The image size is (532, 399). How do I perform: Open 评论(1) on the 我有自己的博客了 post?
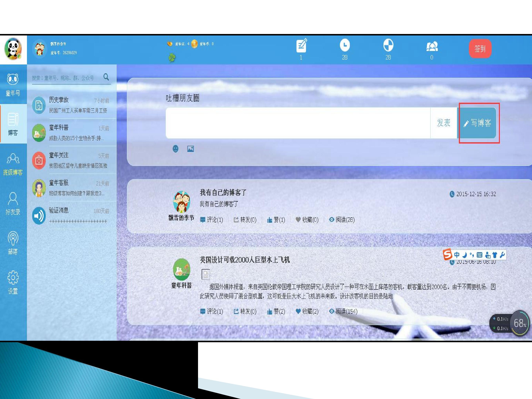click(212, 220)
